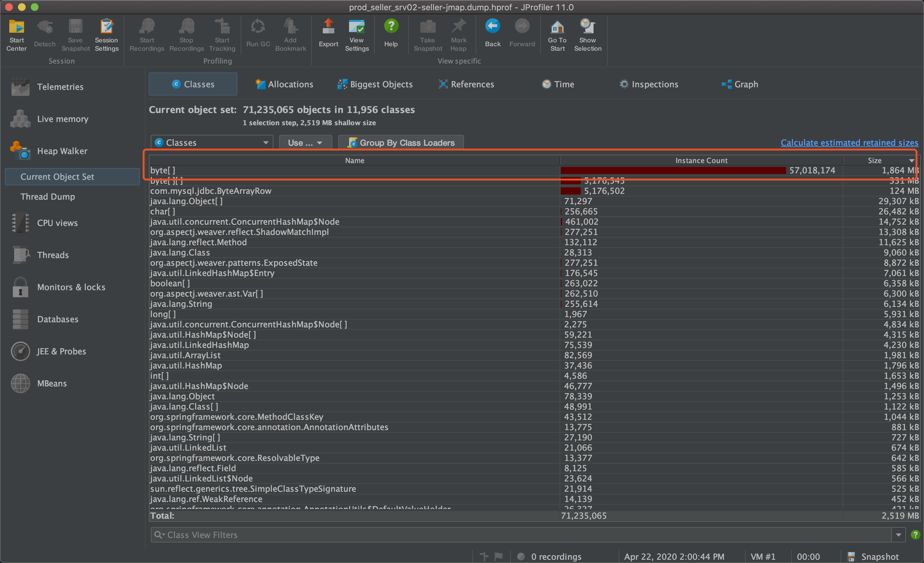Viewport: 924px width, 563px height.
Task: Open Telemetries in sidebar
Action: [60, 87]
